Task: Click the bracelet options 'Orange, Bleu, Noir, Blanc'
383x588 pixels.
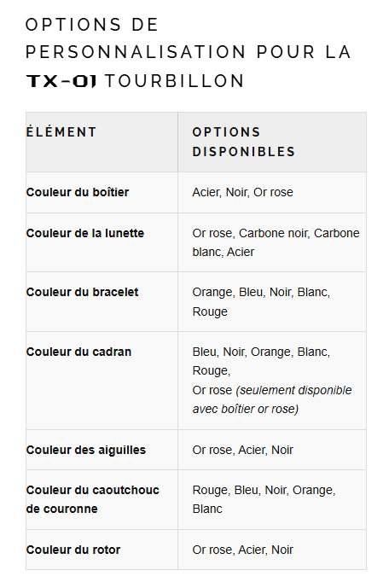Action: click(x=261, y=301)
